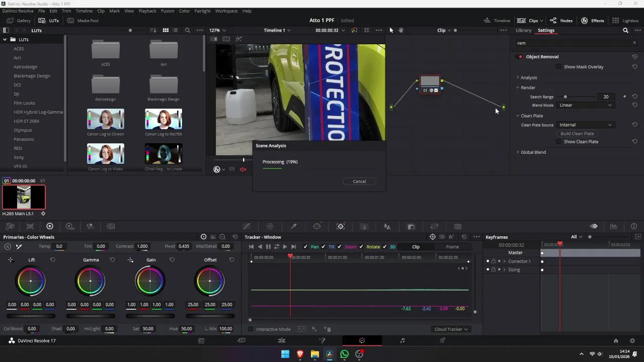The height and width of the screenshot is (362, 644).
Task: Toggle the Effects panel button
Action: [x=593, y=21]
